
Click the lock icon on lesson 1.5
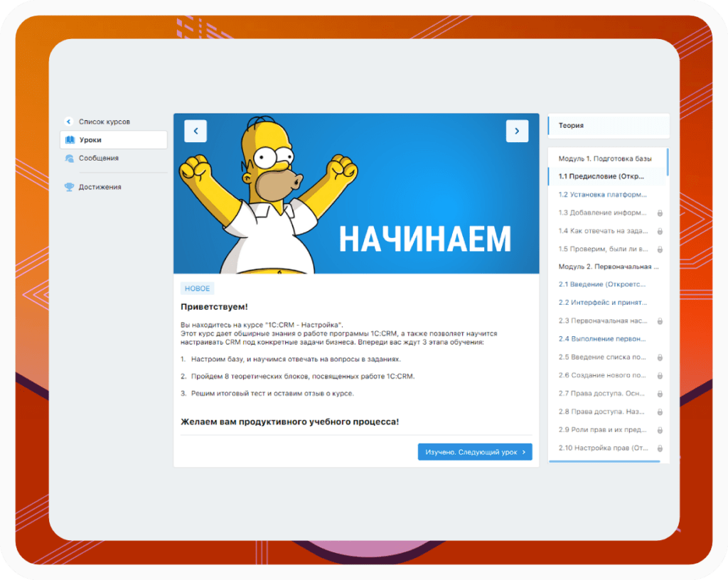[660, 249]
